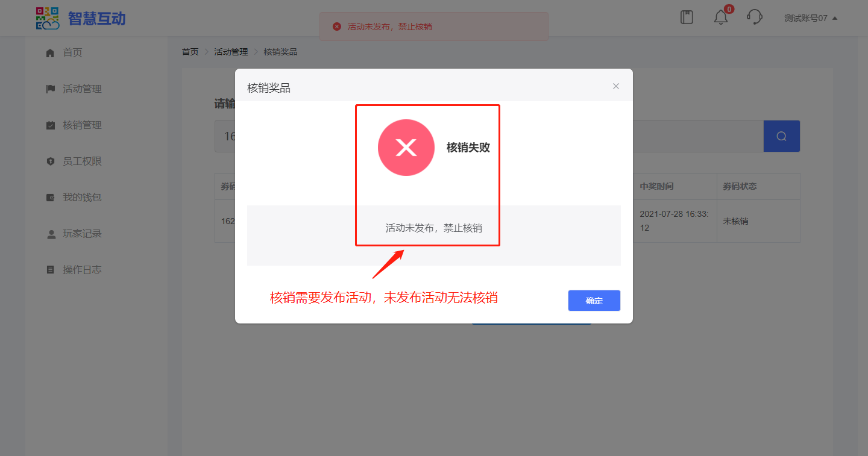Open the customer service headset icon
This screenshot has width=868, height=456.
click(x=754, y=17)
